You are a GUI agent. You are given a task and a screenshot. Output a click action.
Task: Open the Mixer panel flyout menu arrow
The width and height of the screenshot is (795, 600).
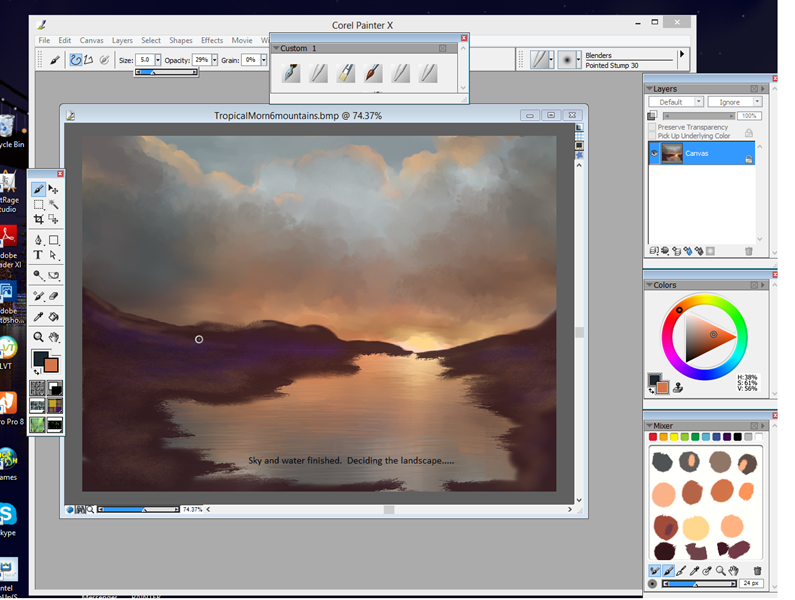pyautogui.click(x=763, y=426)
